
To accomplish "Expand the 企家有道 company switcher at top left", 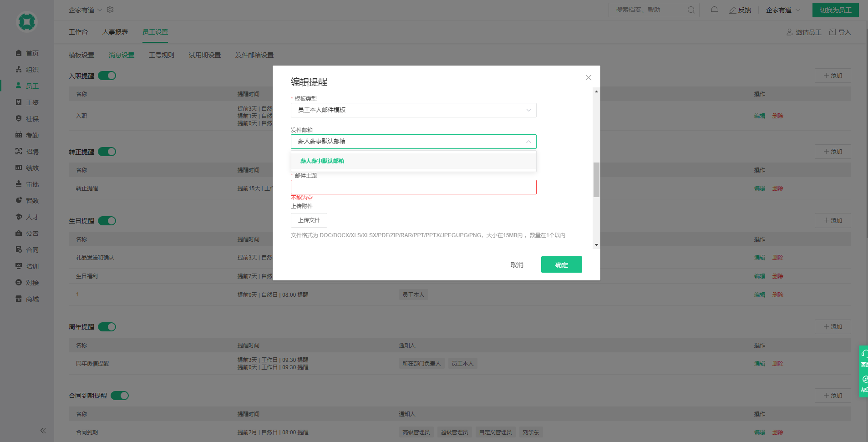I will (85, 10).
